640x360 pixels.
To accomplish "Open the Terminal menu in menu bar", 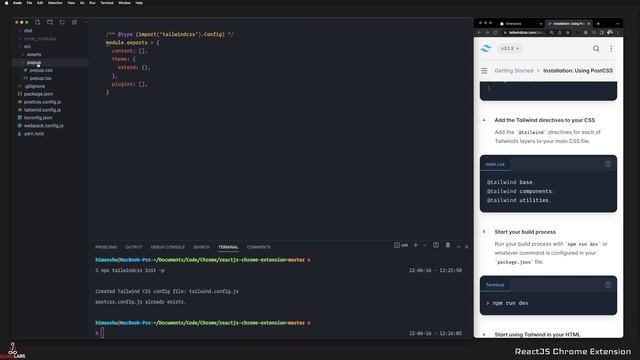I will (107, 3).
